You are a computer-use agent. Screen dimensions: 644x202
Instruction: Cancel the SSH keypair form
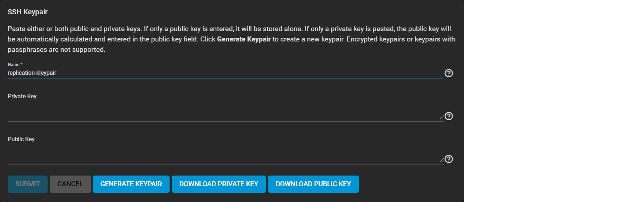[70, 184]
